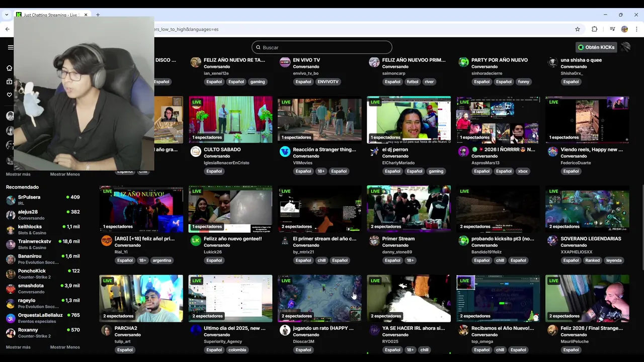Click Lukick26 green LK avatar

[x=196, y=241]
